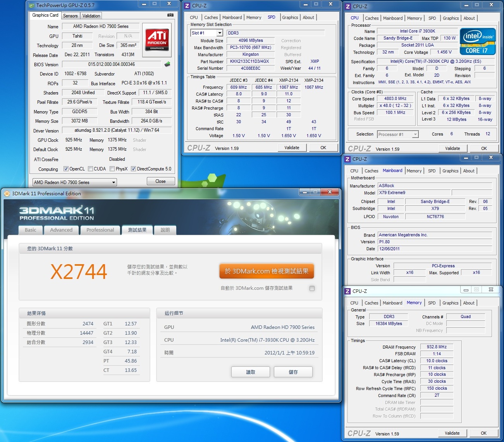Click the X2744 score text
The image size is (504, 442).
(79, 272)
